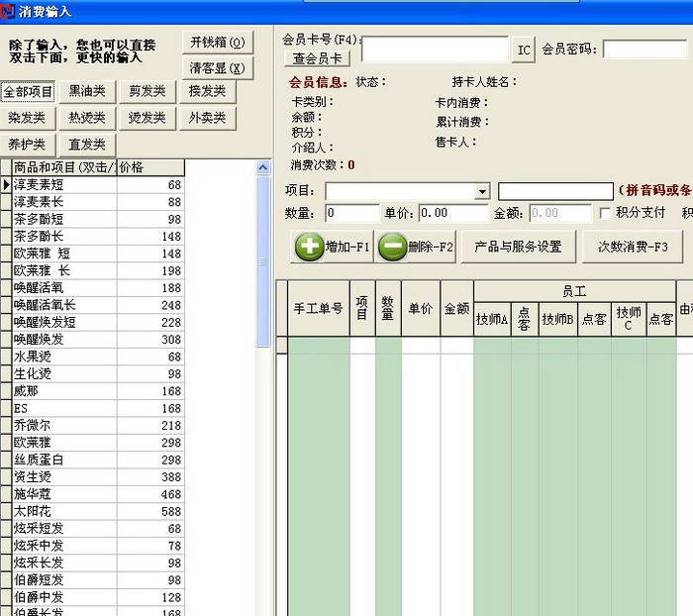Click the 手工单号 column header
This screenshot has height=616, width=693.
point(318,308)
